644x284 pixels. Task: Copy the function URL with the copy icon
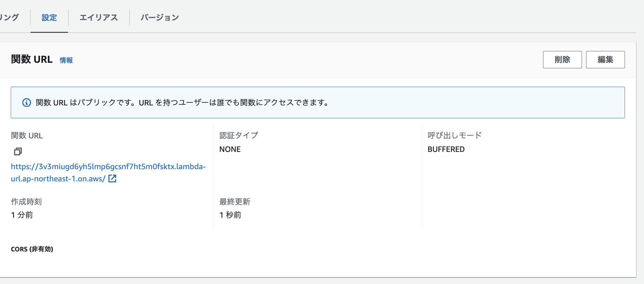[x=18, y=151]
